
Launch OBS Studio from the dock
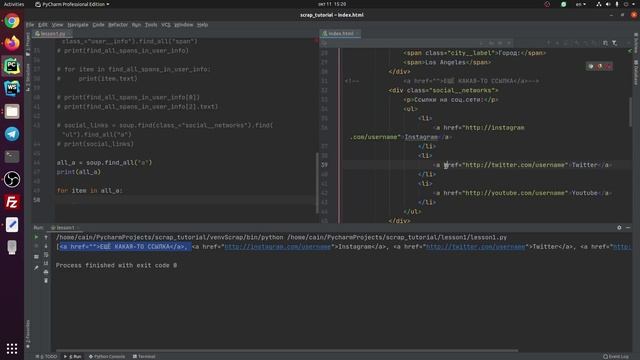coord(12,179)
